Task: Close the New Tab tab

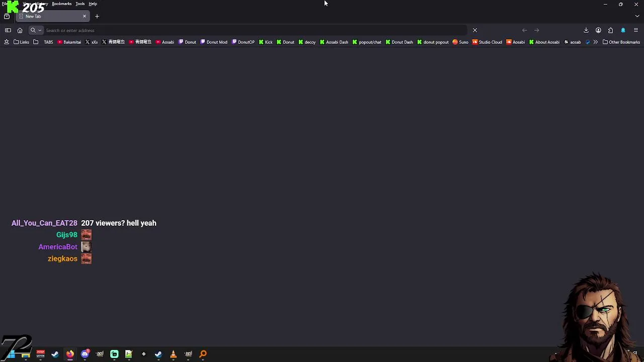Action: pos(85,16)
